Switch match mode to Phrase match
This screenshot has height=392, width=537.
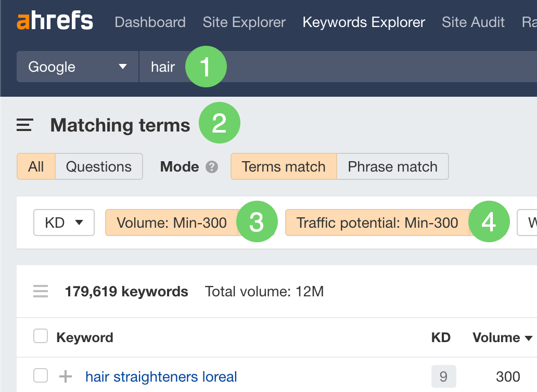[392, 166]
